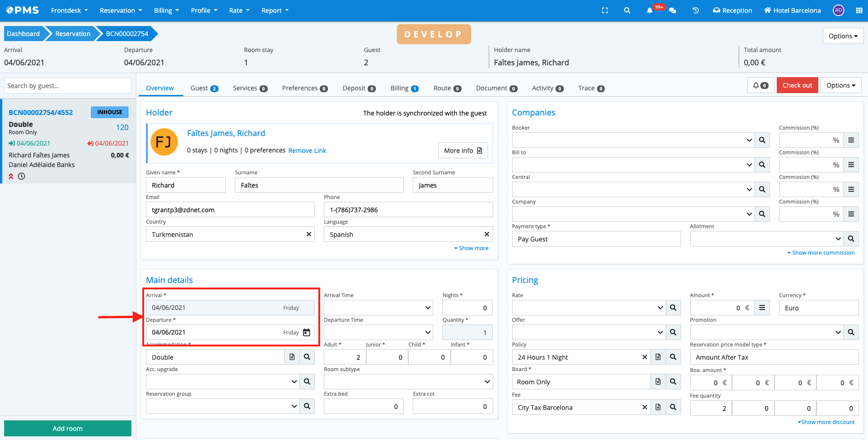Expand Show more commission section

[x=821, y=253]
